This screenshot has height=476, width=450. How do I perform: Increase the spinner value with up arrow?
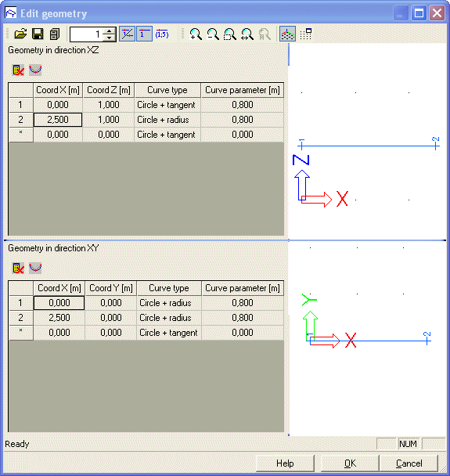coord(109,31)
